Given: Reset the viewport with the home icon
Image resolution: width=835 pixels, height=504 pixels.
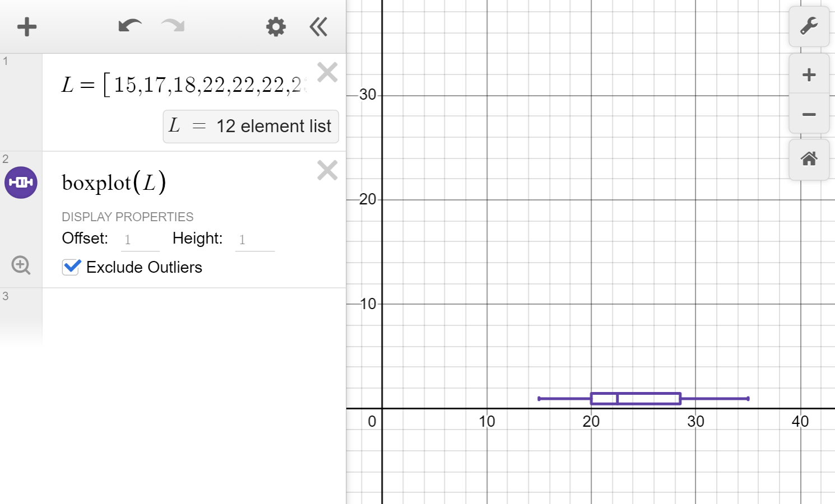Looking at the screenshot, I should pos(809,160).
